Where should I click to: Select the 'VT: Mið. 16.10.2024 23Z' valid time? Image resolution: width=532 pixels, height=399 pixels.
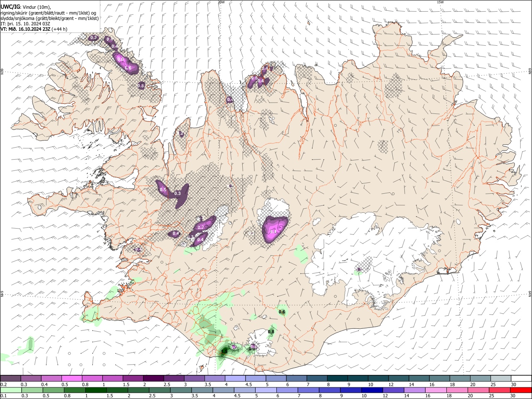tap(25, 29)
